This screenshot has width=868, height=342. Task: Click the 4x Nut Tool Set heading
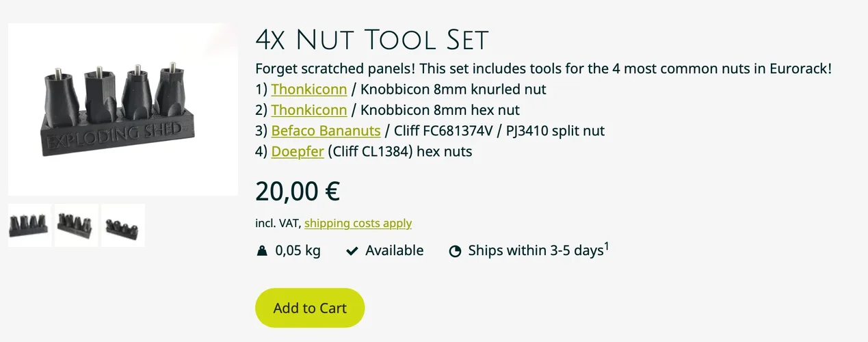(x=372, y=40)
